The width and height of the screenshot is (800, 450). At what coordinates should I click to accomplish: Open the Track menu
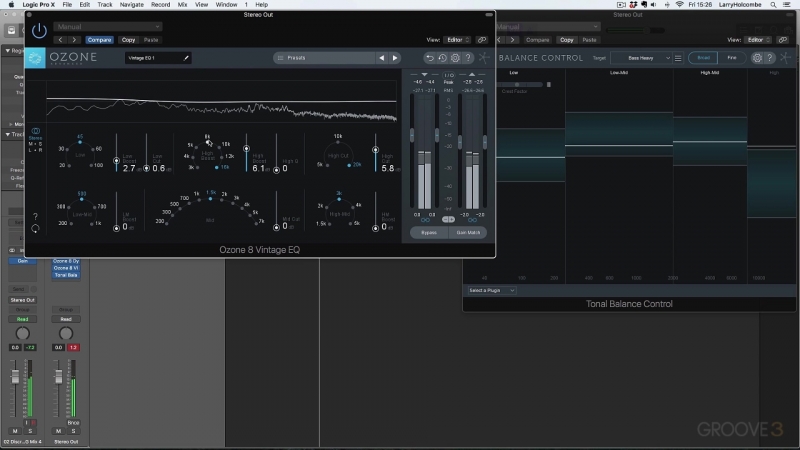[x=105, y=5]
